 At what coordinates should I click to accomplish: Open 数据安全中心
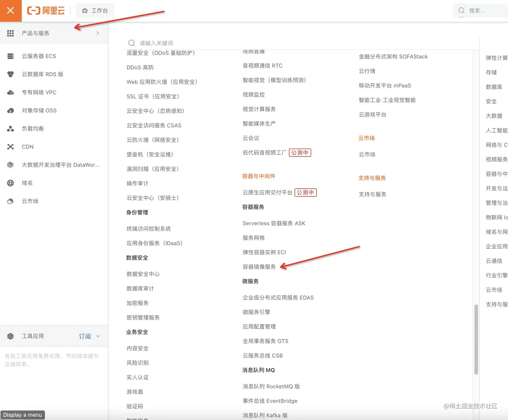tap(143, 274)
